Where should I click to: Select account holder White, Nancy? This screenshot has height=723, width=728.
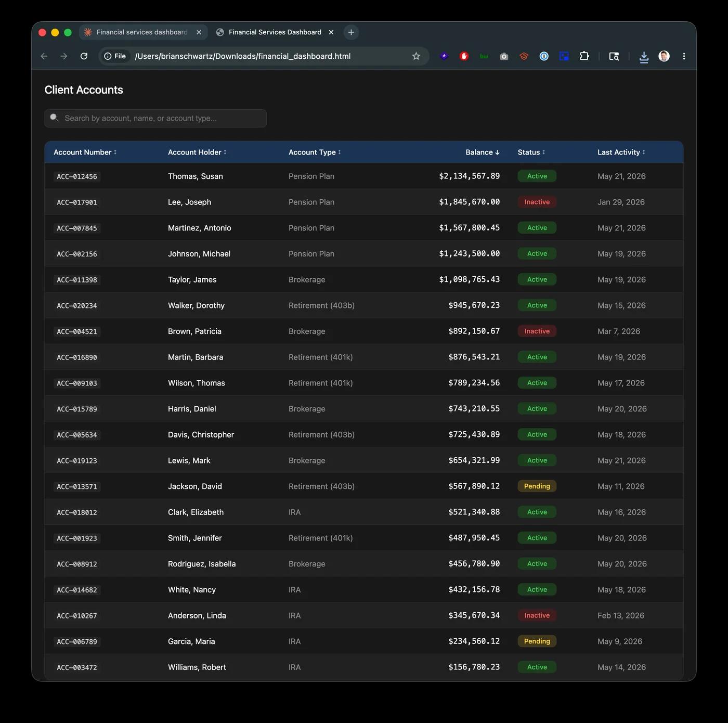(x=192, y=590)
